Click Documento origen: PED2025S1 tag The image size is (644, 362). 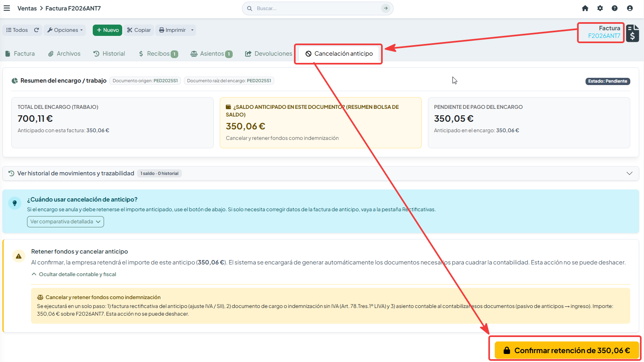coord(145,81)
